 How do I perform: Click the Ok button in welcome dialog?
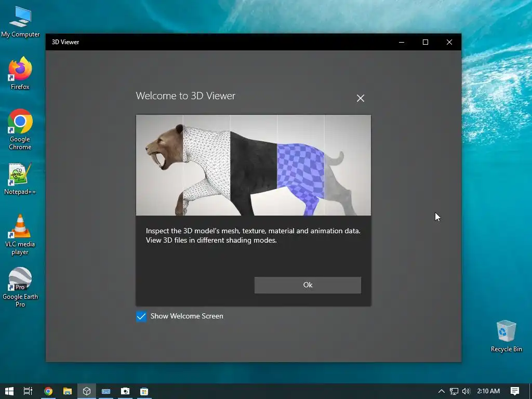tap(308, 285)
